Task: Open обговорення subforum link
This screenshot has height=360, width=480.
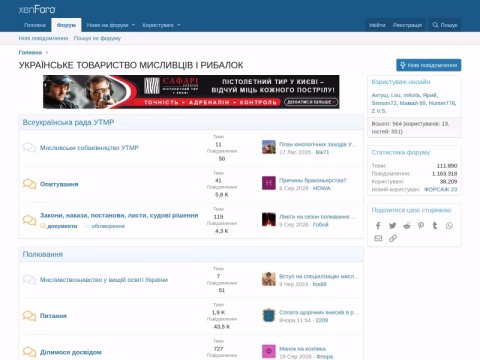Action: [108, 226]
